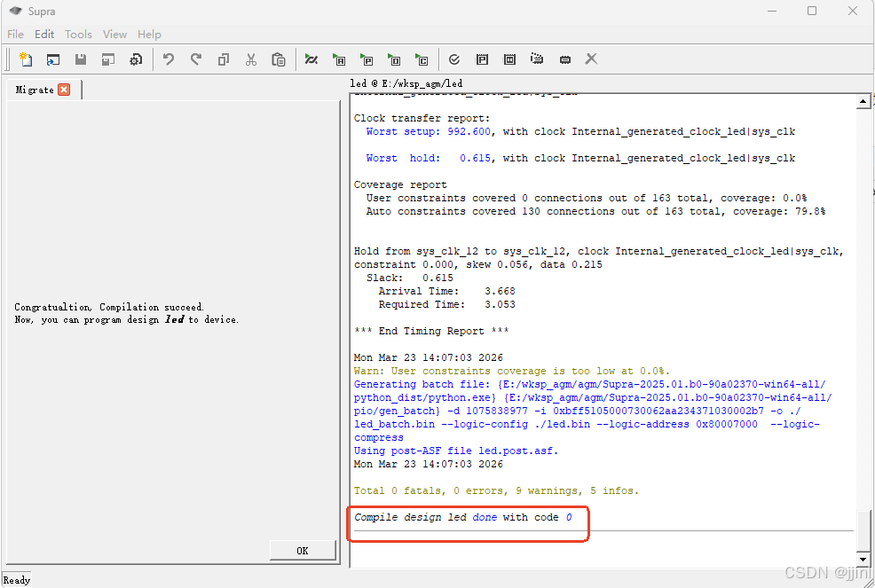The width and height of the screenshot is (875, 588).
Task: Click the 'Coverage report' heading line
Action: (x=400, y=184)
